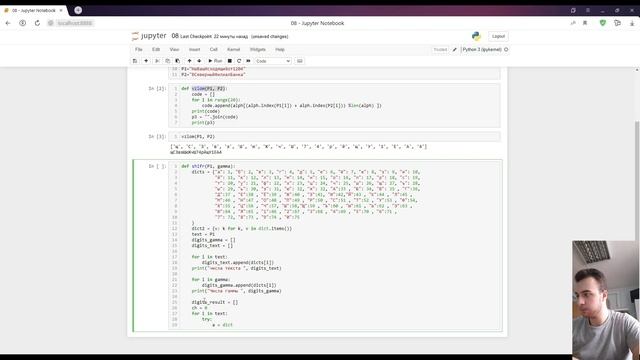The height and width of the screenshot is (360, 640).
Task: Open the View menu
Action: (x=174, y=49)
